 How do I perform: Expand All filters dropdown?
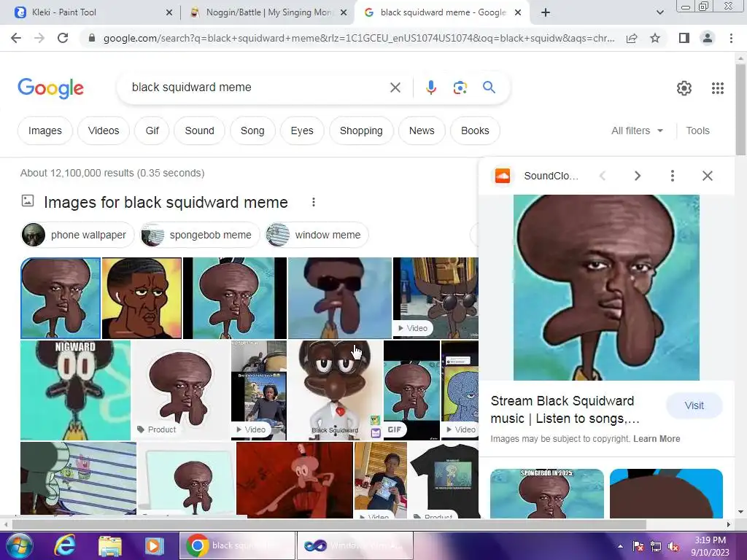(x=637, y=131)
